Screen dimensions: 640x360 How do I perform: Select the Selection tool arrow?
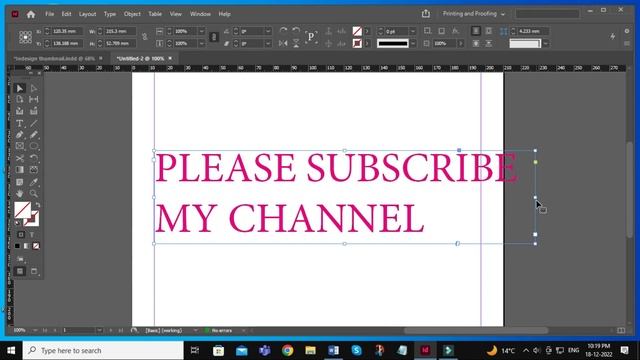pos(20,88)
